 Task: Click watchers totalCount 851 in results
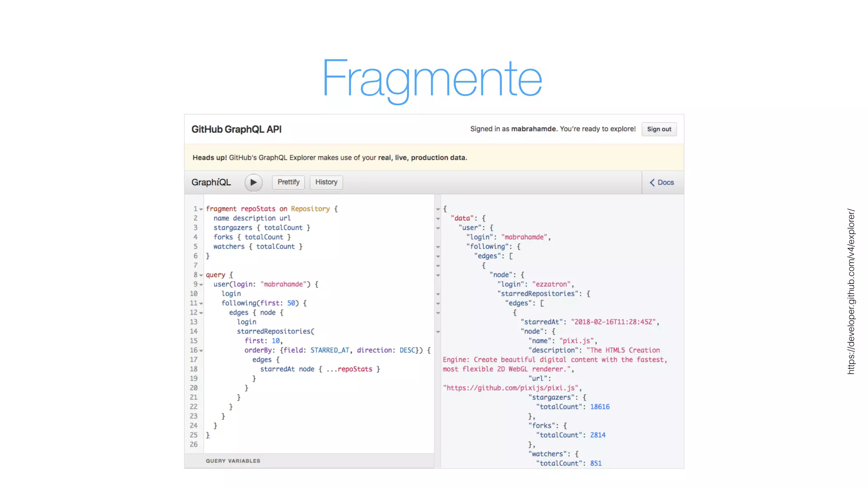(x=596, y=463)
